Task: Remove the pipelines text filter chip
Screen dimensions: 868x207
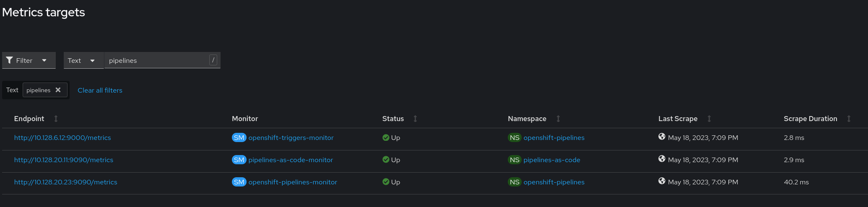Action: click(58, 90)
